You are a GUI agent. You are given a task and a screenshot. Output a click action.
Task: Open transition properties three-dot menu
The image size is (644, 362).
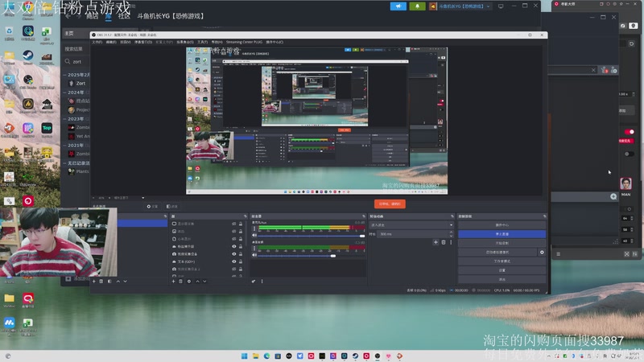451,243
